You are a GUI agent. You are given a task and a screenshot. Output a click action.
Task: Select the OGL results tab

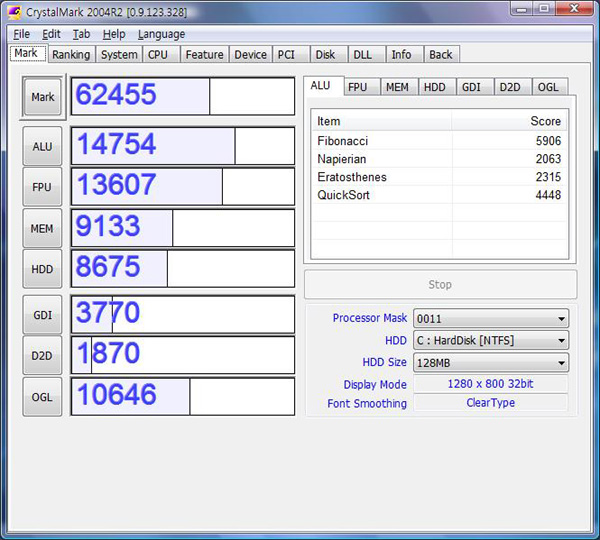(550, 87)
